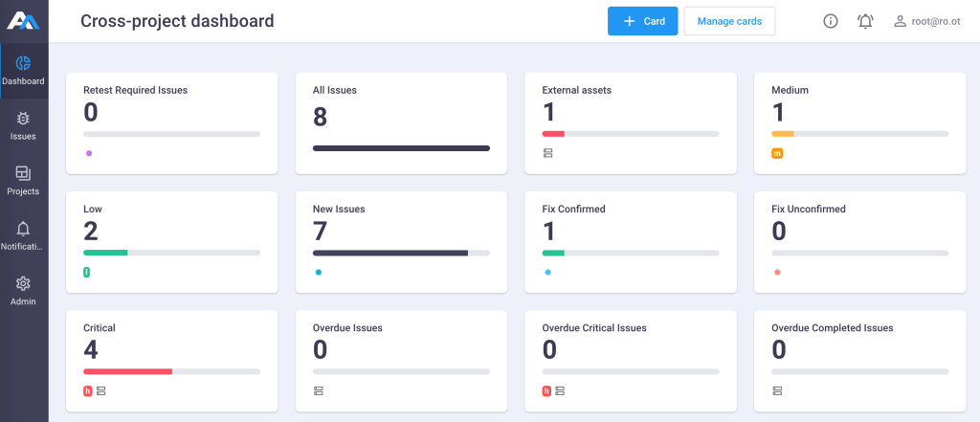Click the green 'l' badge on Low card
The height and width of the screenshot is (422, 980).
[x=86, y=272]
